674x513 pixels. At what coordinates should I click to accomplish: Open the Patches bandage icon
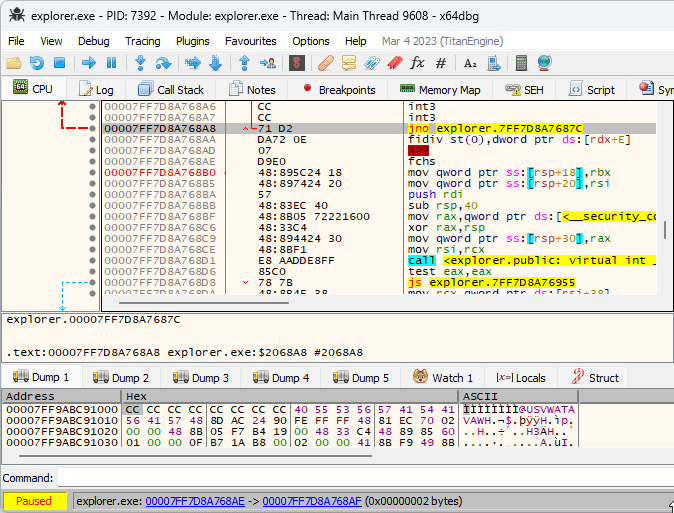coord(326,63)
